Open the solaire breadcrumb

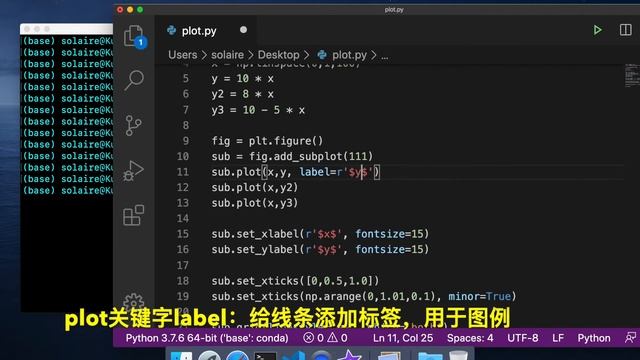click(227, 55)
